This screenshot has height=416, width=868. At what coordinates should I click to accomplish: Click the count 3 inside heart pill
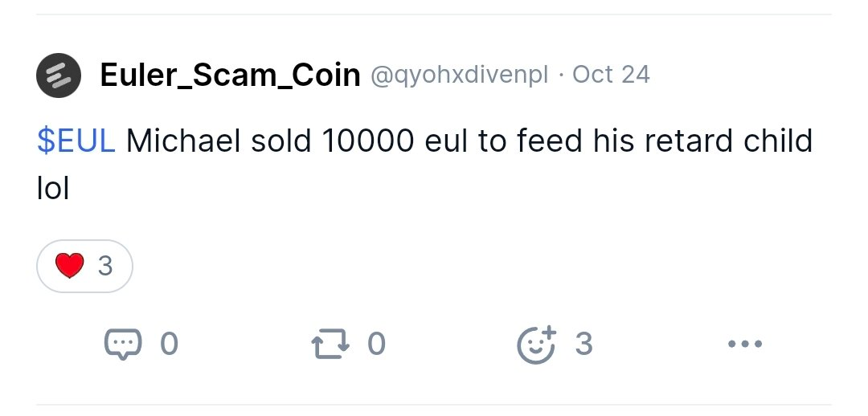coord(105,266)
